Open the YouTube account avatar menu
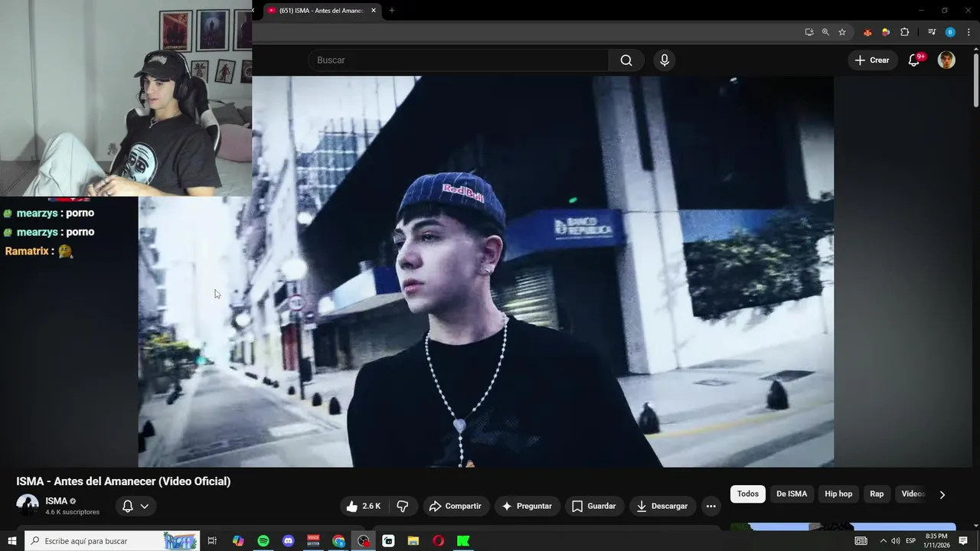This screenshot has width=980, height=551. [x=946, y=60]
